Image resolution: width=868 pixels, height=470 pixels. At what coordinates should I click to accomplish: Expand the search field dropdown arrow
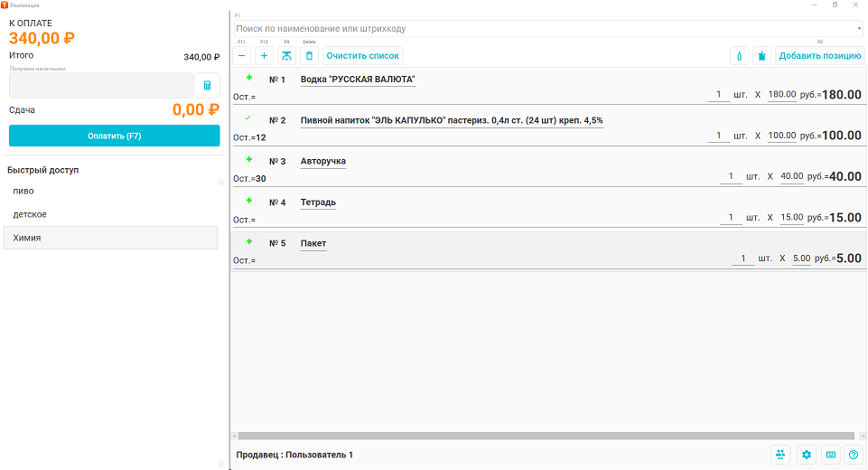tap(859, 28)
